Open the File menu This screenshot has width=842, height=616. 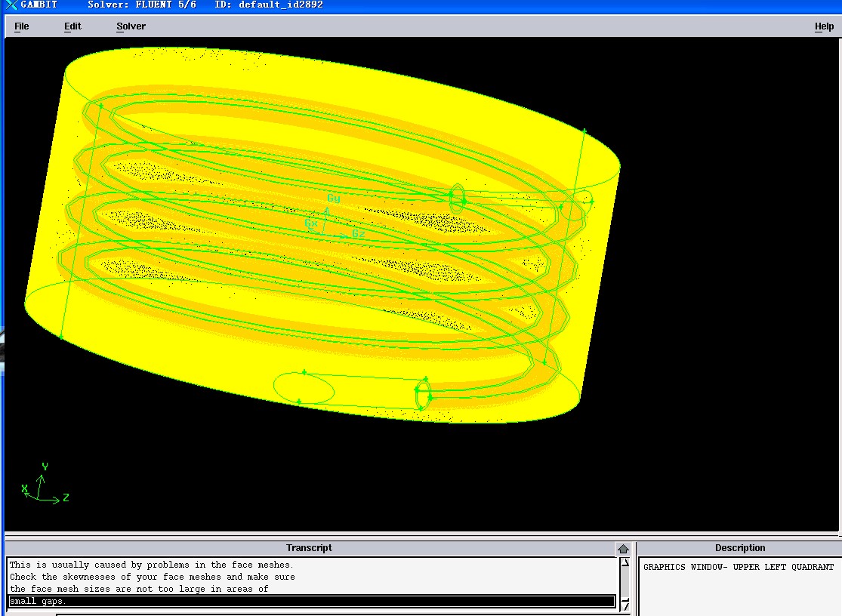click(x=21, y=26)
